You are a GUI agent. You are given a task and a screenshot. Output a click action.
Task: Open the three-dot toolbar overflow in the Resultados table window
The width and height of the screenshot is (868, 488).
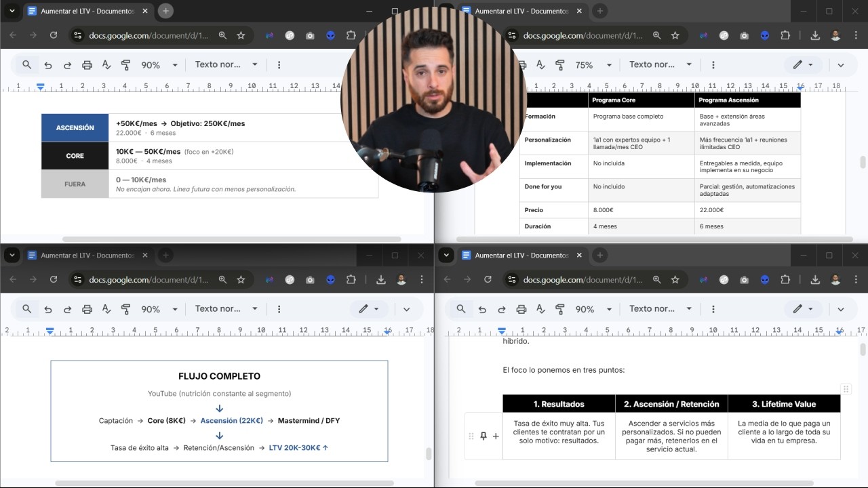713,309
